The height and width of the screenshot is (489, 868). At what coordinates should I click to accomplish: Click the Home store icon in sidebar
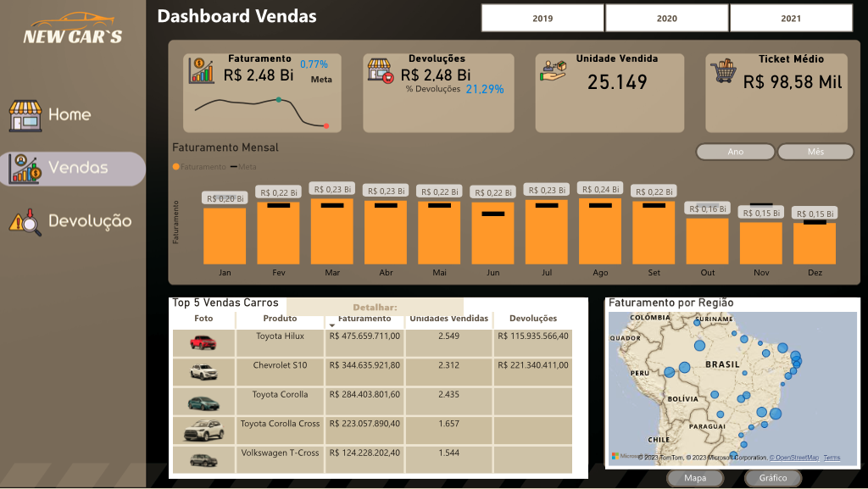click(x=25, y=115)
